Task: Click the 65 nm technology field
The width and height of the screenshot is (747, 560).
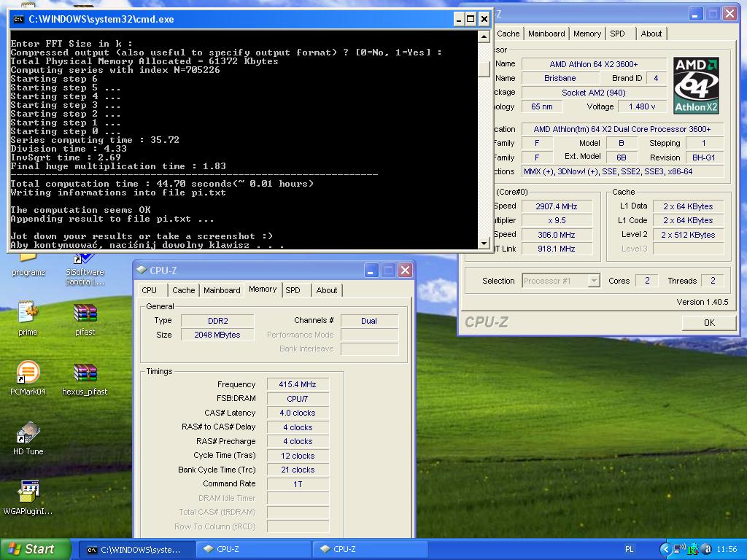Action: (x=542, y=106)
